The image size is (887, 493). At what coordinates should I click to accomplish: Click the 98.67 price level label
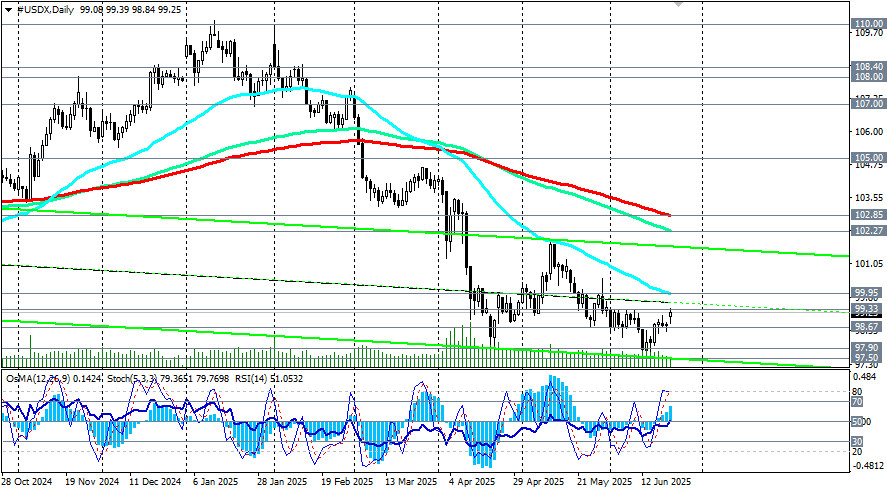tap(868, 327)
